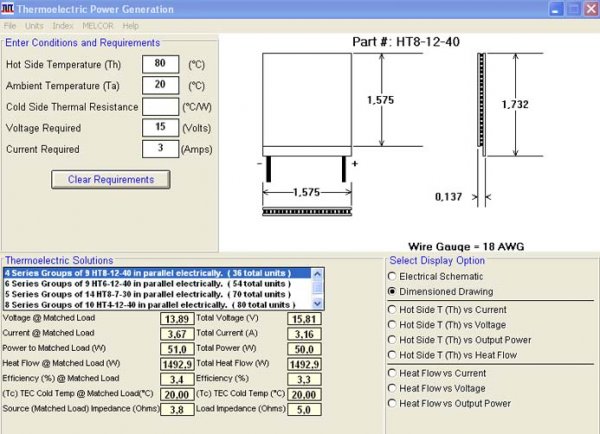Click the Cold Side Thermal Resistance field
Viewport: 600px width, 434px height.
[x=161, y=107]
